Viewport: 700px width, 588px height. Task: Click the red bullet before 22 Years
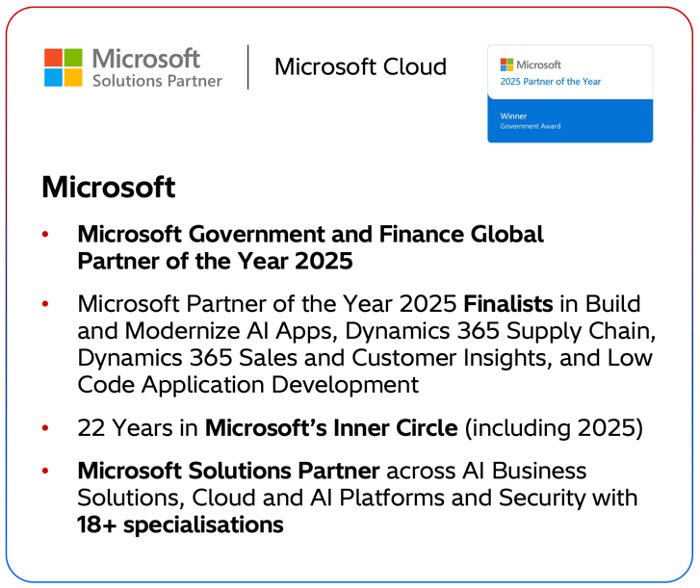(x=45, y=427)
